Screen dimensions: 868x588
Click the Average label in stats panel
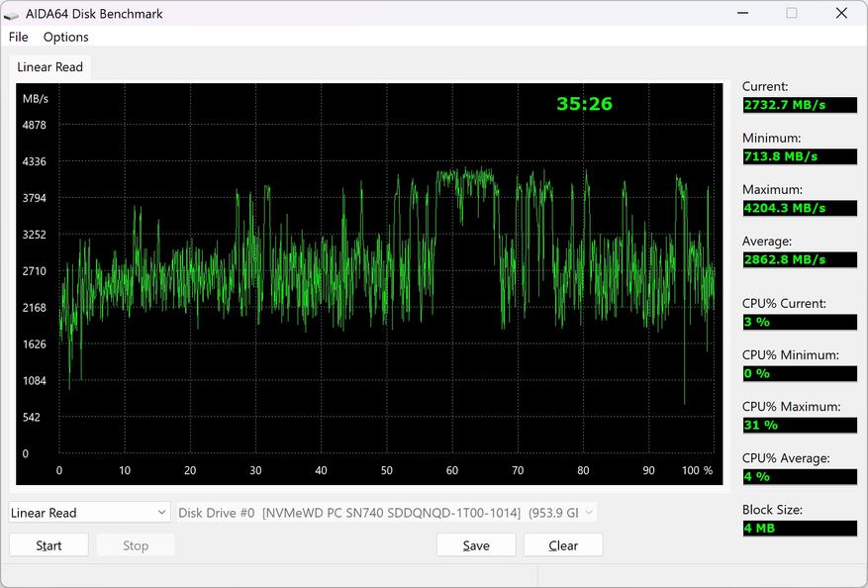coord(767,241)
